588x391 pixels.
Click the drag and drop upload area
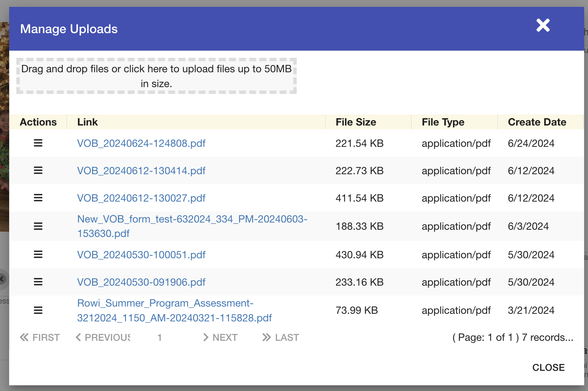coord(156,76)
